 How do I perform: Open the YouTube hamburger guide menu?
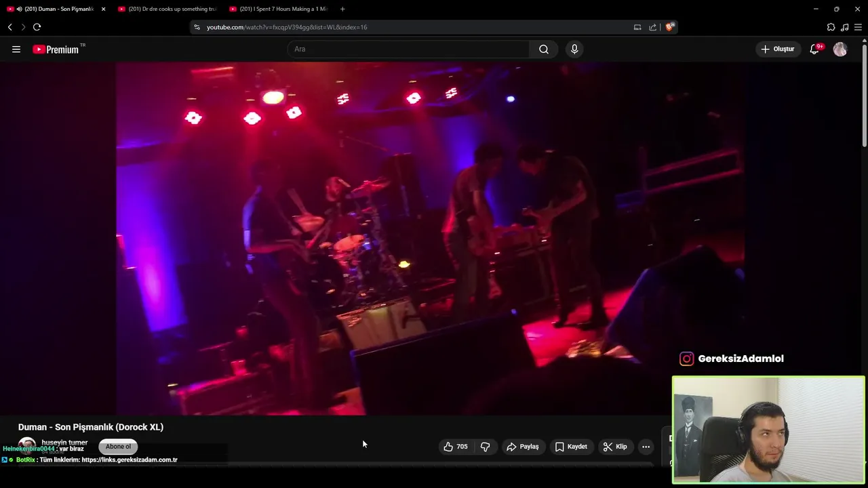(x=16, y=49)
